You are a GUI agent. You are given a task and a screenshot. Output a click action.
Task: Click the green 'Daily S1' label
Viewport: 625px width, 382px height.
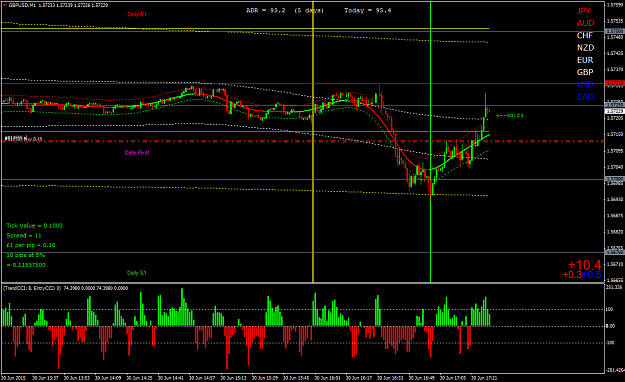point(137,273)
